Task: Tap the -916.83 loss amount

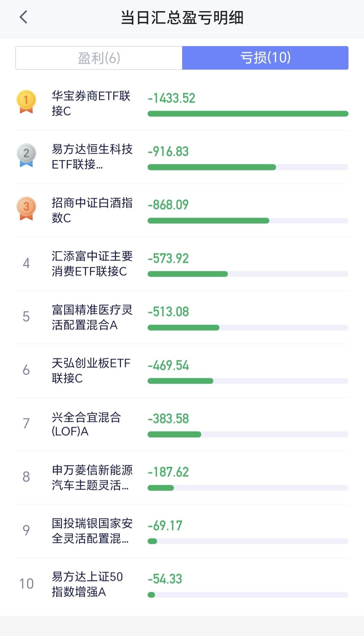Action: (x=168, y=151)
